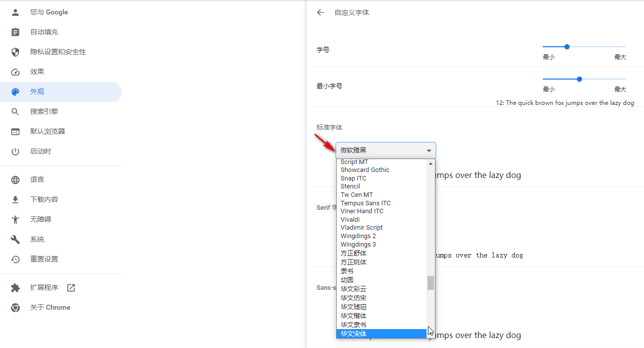Go back with the arrow beside 自定义字体
This screenshot has width=644, height=348.
click(320, 12)
